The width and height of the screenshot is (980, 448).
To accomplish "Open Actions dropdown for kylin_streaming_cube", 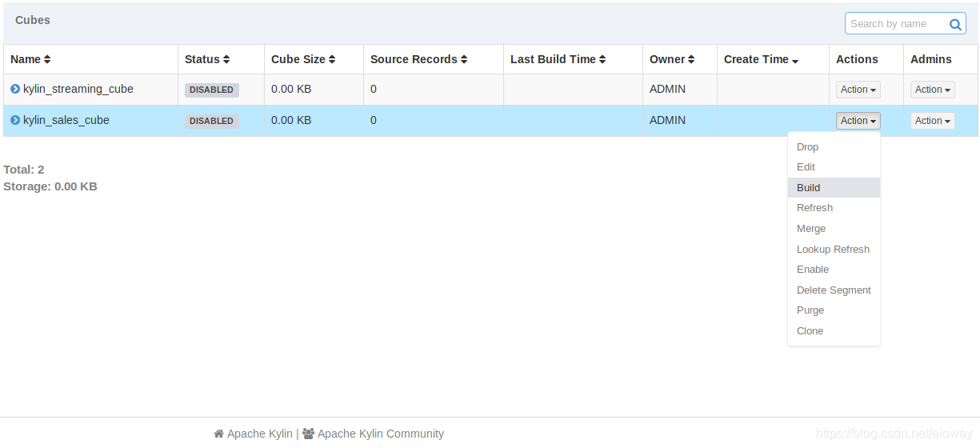I will click(x=858, y=90).
